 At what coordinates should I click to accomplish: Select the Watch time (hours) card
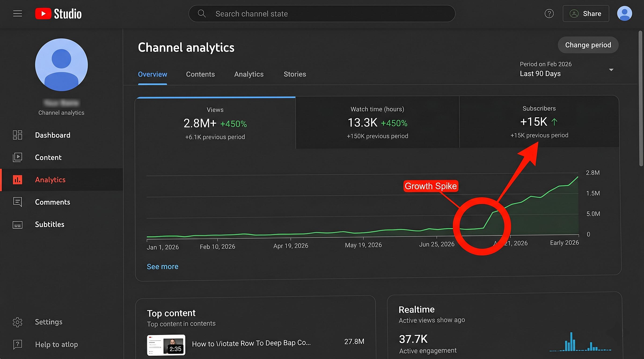pyautogui.click(x=377, y=122)
